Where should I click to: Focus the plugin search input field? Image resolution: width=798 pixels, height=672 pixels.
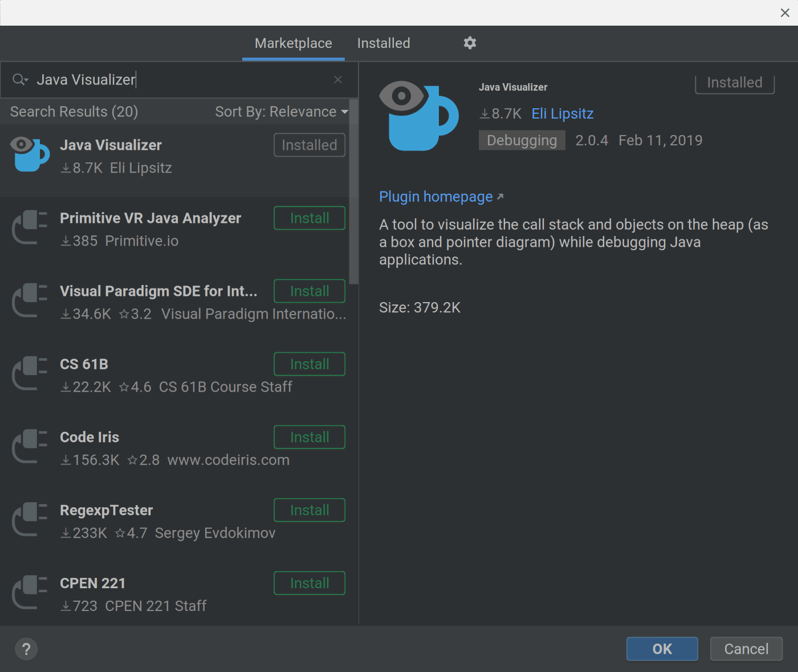tap(180, 80)
